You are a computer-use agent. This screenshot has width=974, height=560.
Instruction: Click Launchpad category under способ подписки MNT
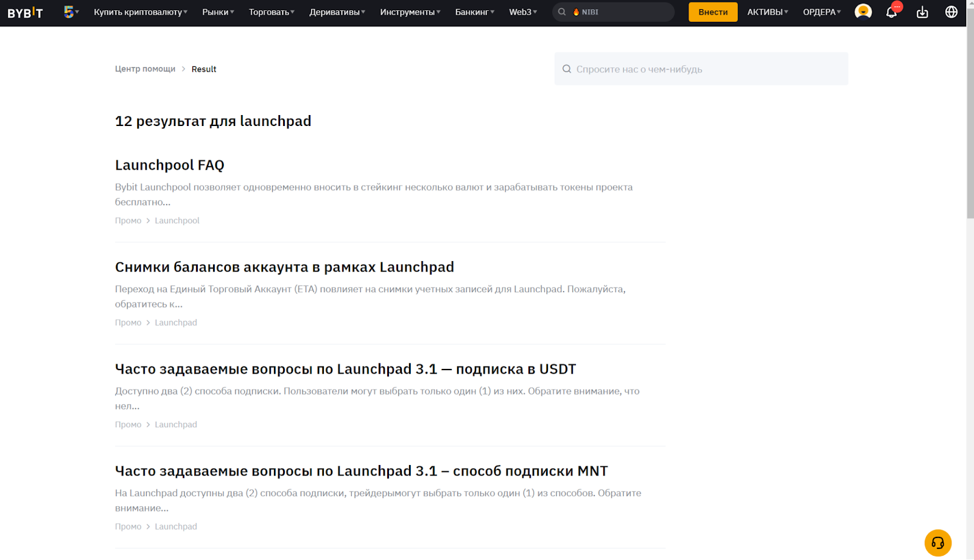coord(175,526)
